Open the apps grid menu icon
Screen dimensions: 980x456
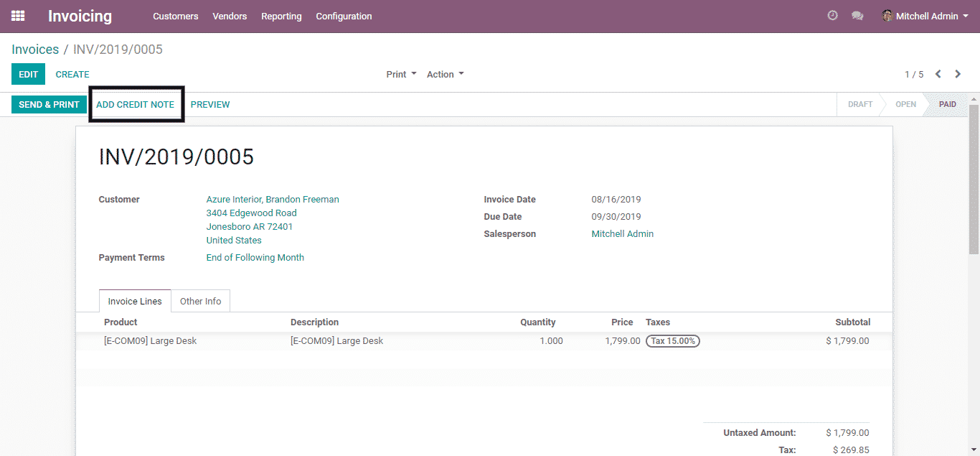click(x=18, y=16)
